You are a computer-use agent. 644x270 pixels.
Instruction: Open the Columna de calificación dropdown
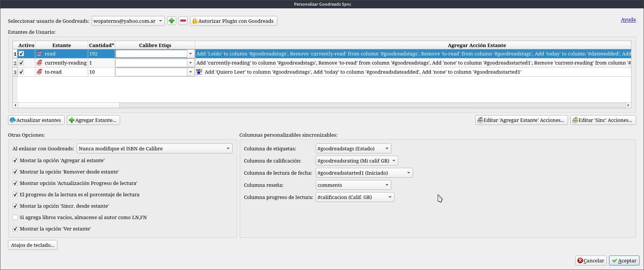pyautogui.click(x=357, y=161)
